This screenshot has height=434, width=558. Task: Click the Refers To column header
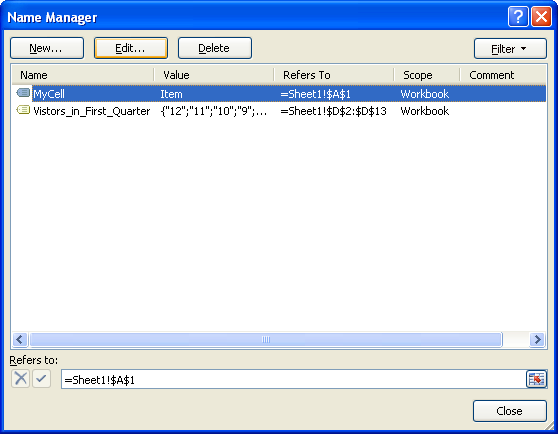click(x=334, y=75)
